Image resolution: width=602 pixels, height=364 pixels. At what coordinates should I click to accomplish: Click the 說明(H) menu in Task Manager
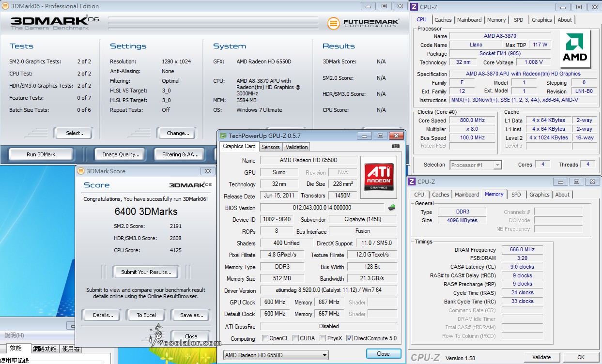click(14, 335)
